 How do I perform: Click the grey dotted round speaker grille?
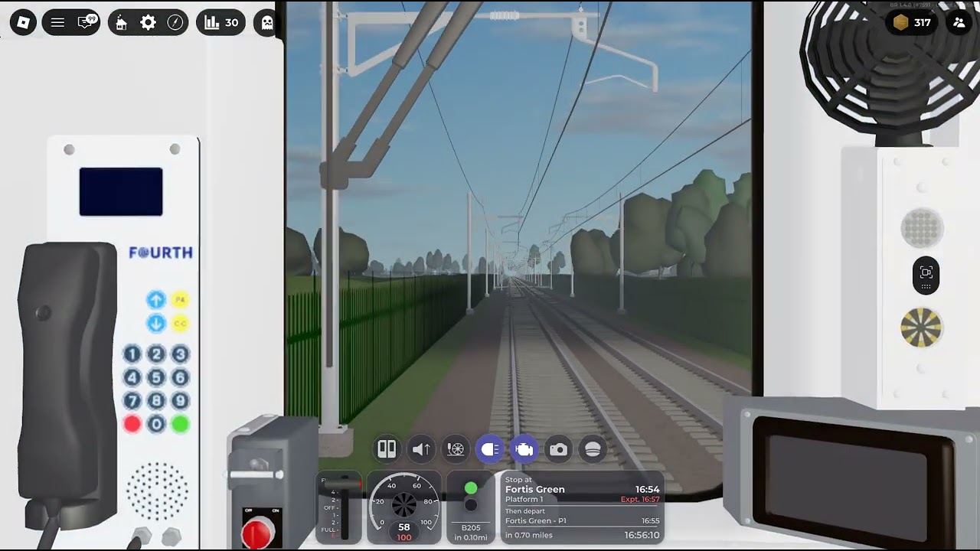click(x=922, y=228)
